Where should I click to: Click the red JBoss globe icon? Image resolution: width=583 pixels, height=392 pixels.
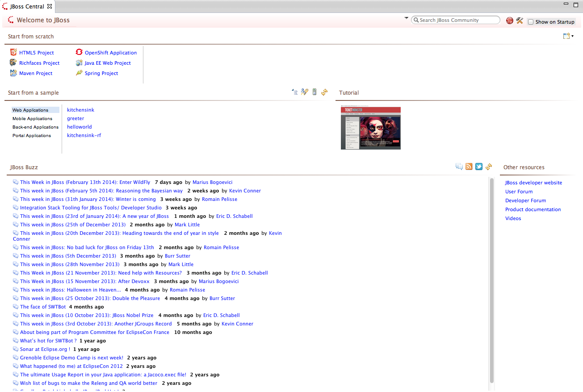click(510, 21)
